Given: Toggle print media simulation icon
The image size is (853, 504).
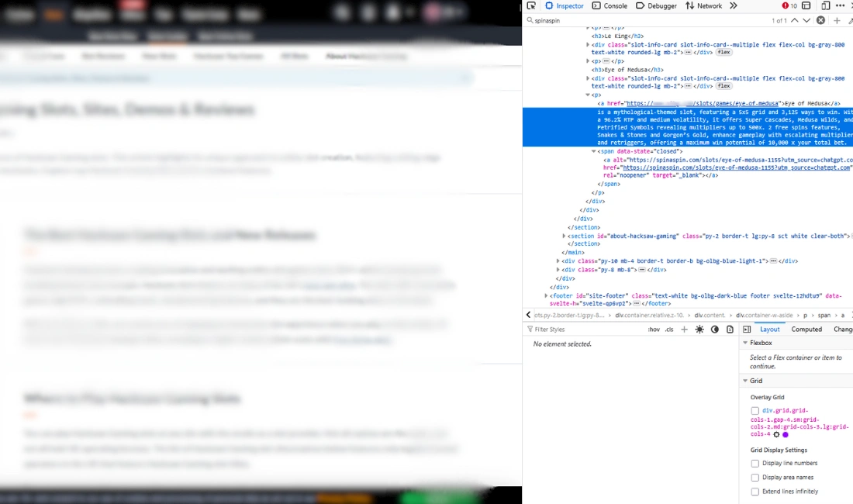Looking at the screenshot, I should pyautogui.click(x=730, y=329).
